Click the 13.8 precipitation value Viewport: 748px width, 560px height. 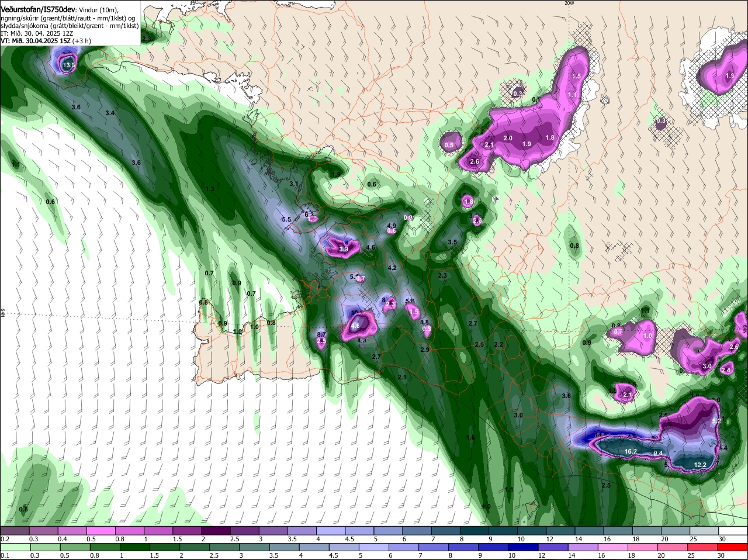click(69, 65)
